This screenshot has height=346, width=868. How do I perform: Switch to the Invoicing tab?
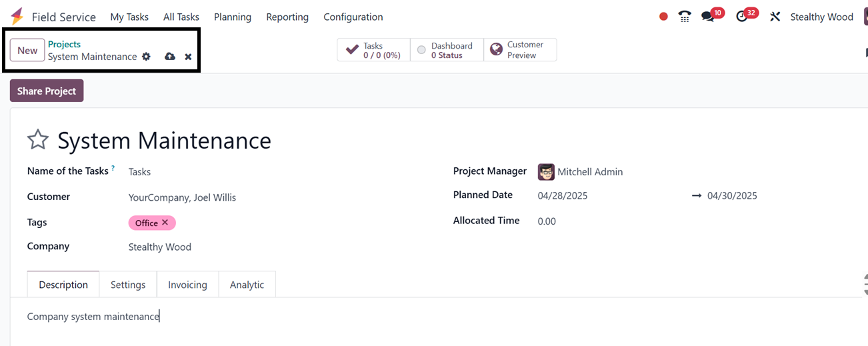187,285
